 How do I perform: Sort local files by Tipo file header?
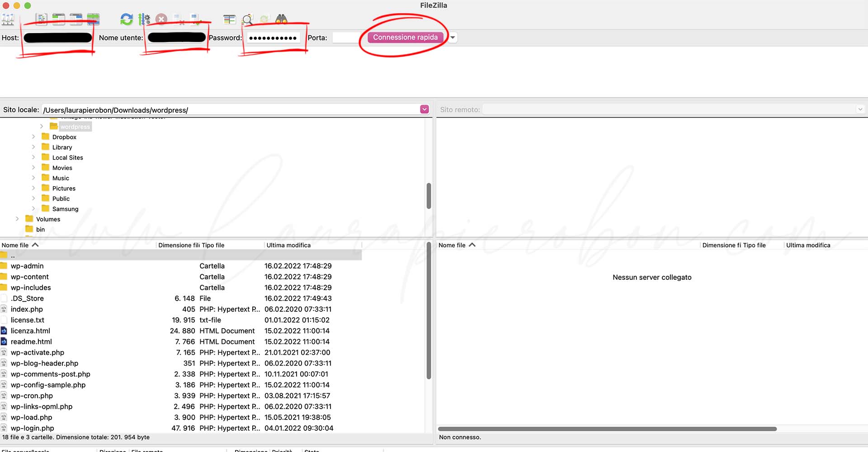point(213,245)
